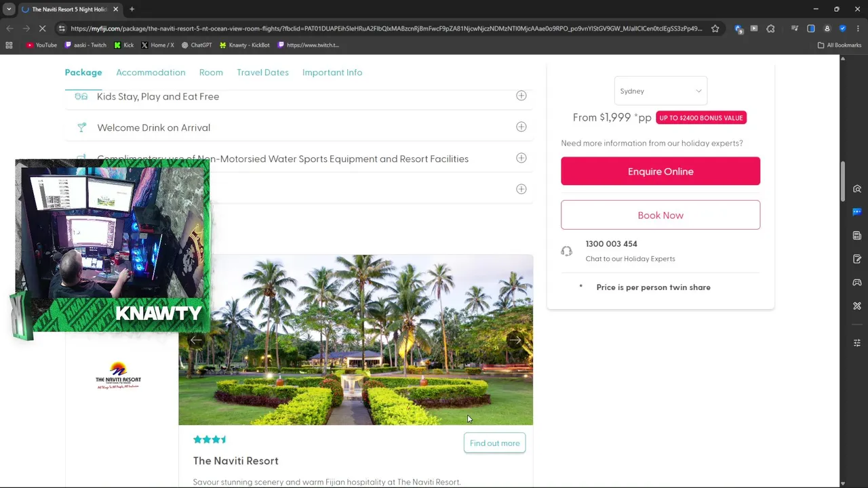This screenshot has width=868, height=488.
Task: Click Find out more for Naviti Resort
Action: point(494,443)
